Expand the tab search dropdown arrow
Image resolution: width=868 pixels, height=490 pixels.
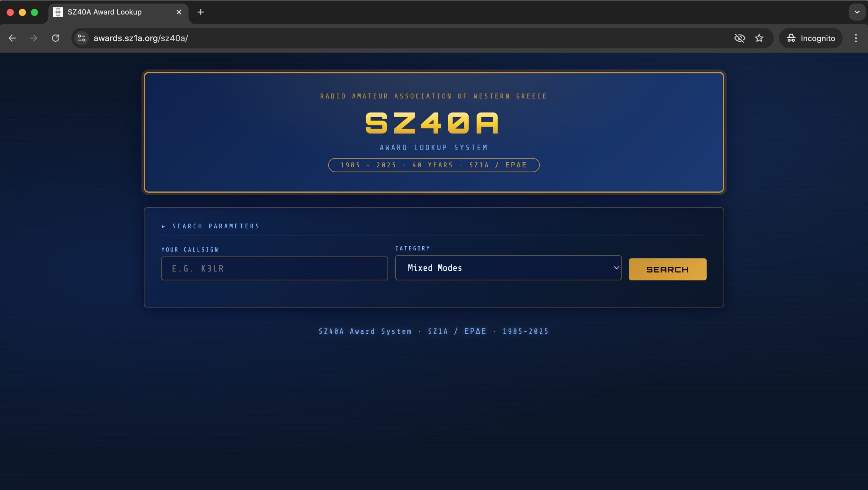pyautogui.click(x=857, y=12)
